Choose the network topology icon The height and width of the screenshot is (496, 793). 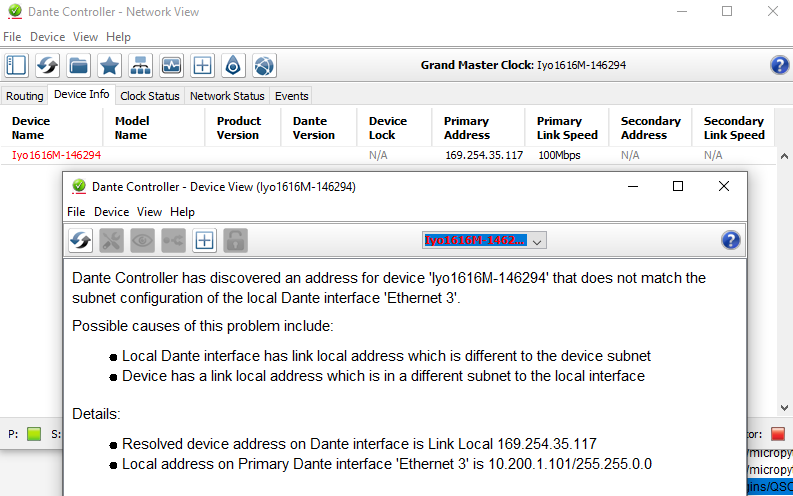[x=141, y=65]
